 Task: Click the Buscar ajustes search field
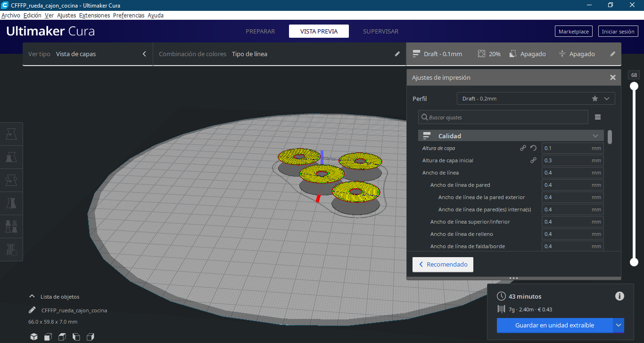[503, 117]
